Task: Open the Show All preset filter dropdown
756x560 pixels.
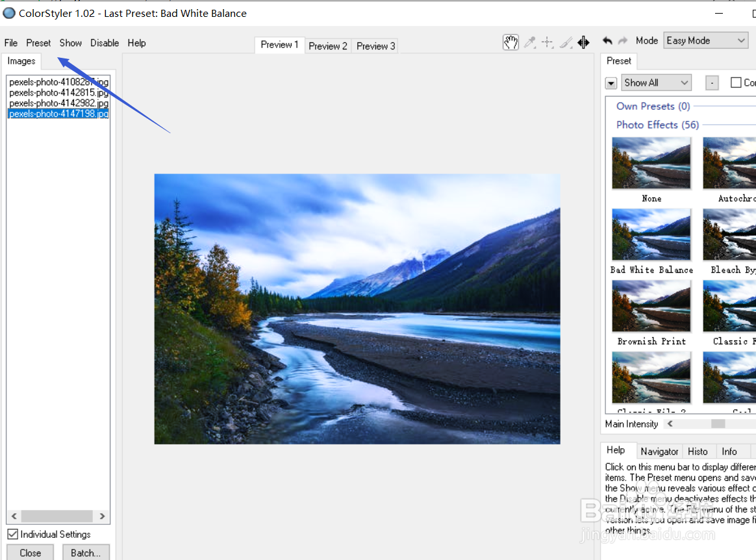Action: pyautogui.click(x=656, y=83)
